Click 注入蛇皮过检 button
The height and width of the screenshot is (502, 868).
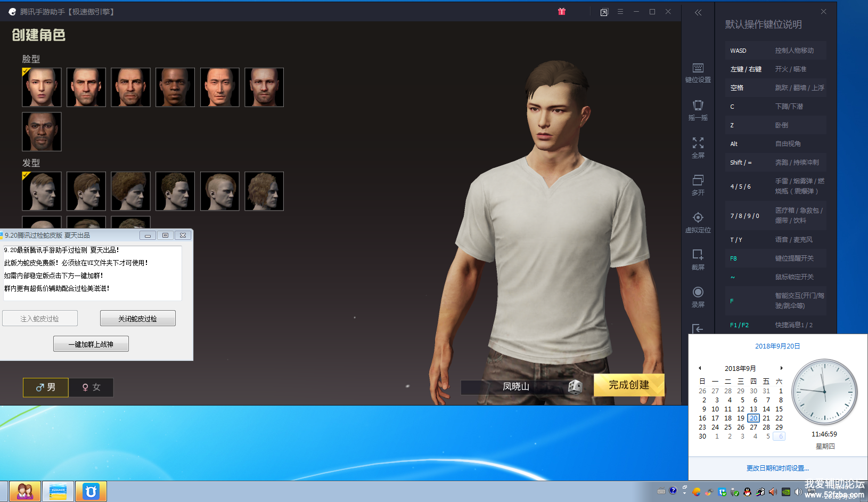tap(40, 319)
